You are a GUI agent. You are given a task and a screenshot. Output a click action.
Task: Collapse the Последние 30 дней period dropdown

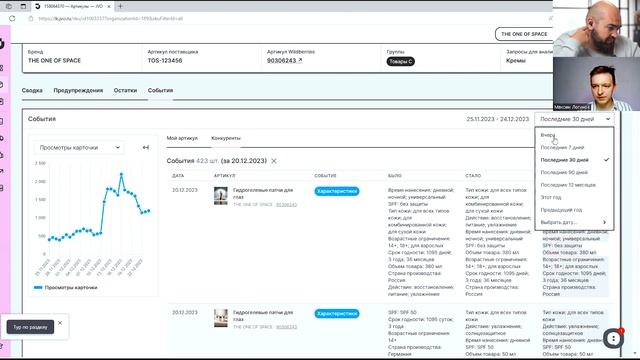point(574,119)
